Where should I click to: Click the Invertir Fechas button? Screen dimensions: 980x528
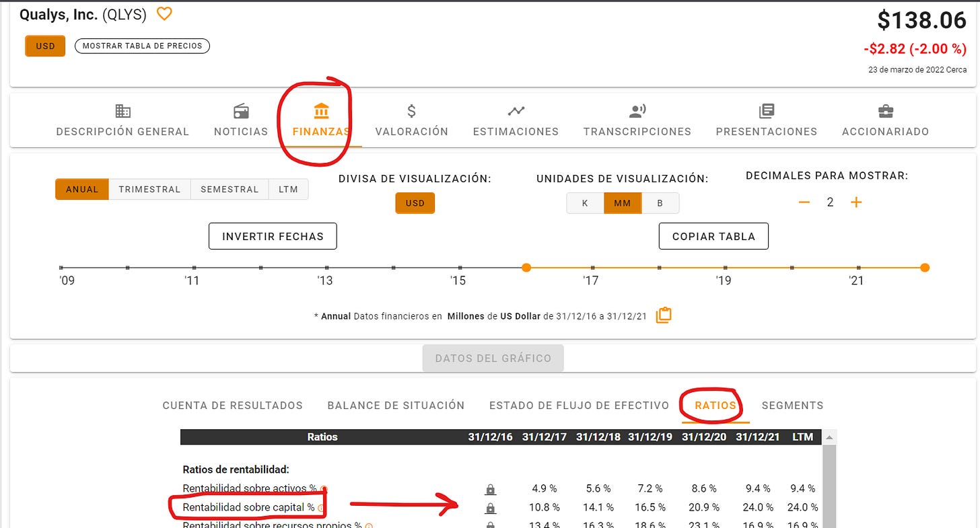(273, 236)
